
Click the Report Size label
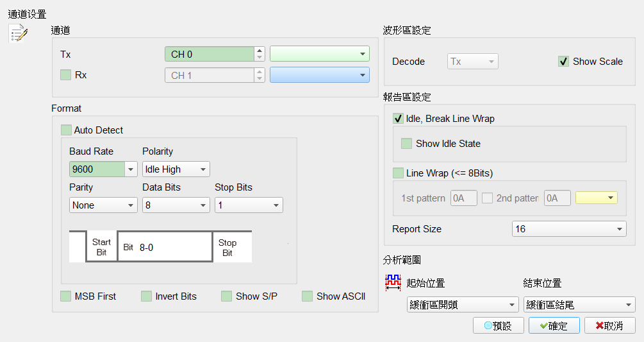coord(417,229)
